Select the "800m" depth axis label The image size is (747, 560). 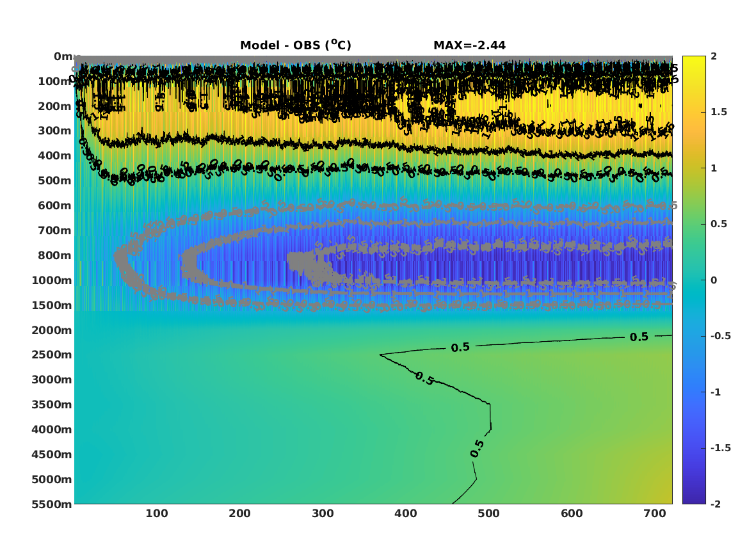[x=55, y=255]
